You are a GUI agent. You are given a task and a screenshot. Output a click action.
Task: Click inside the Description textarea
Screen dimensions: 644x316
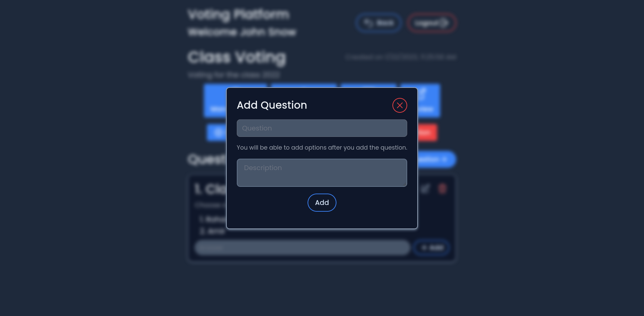322,172
